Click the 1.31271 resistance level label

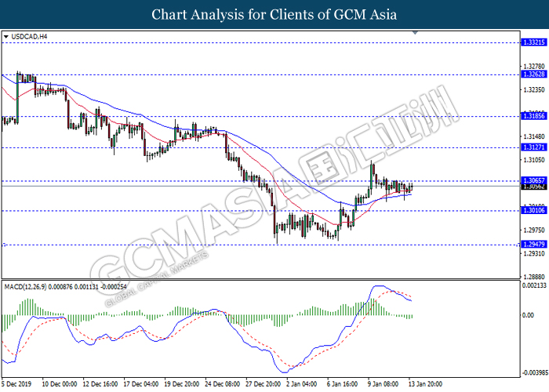tap(533, 147)
